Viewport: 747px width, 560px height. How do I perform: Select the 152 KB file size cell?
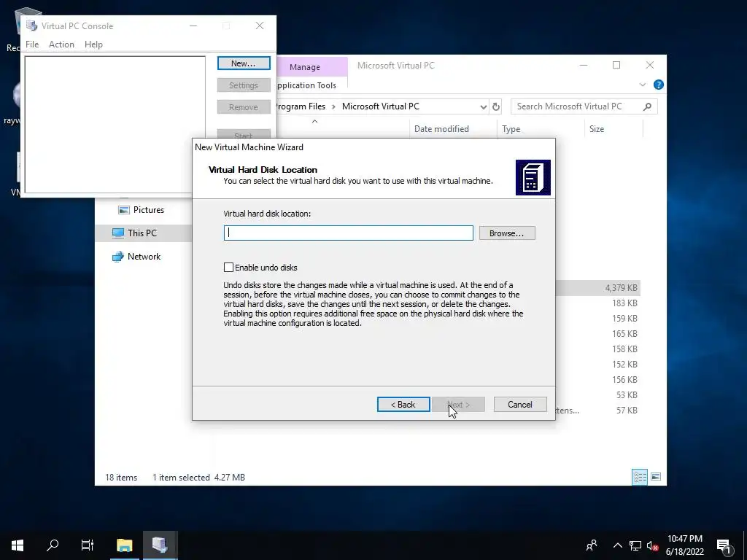(624, 365)
